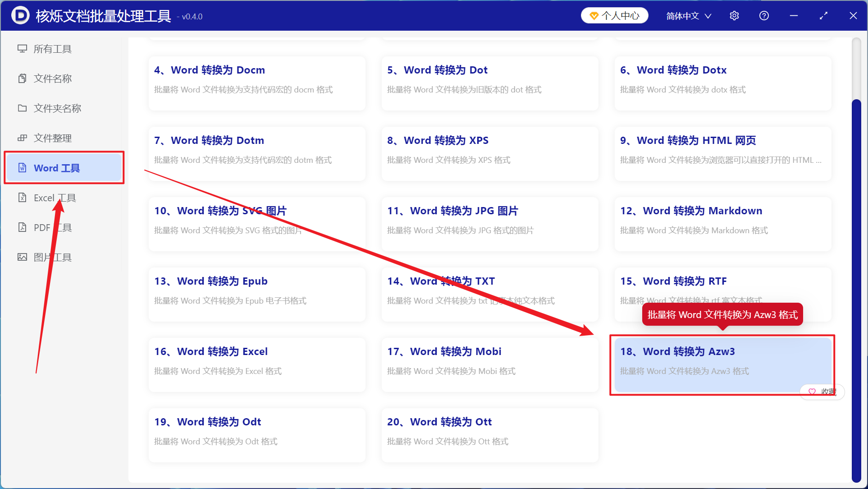This screenshot has height=489, width=868.
Task: Minimize the application window
Action: coord(794,16)
